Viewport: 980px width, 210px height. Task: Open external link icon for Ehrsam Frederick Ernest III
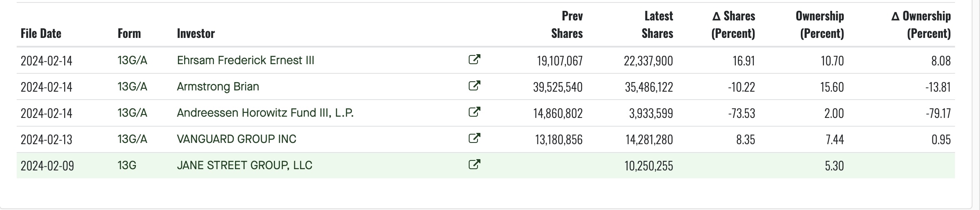(x=474, y=60)
